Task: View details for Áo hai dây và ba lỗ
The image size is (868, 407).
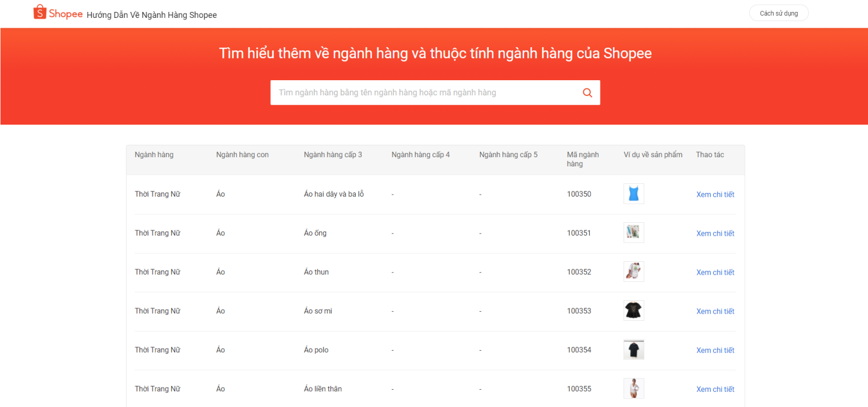Action: tap(715, 195)
